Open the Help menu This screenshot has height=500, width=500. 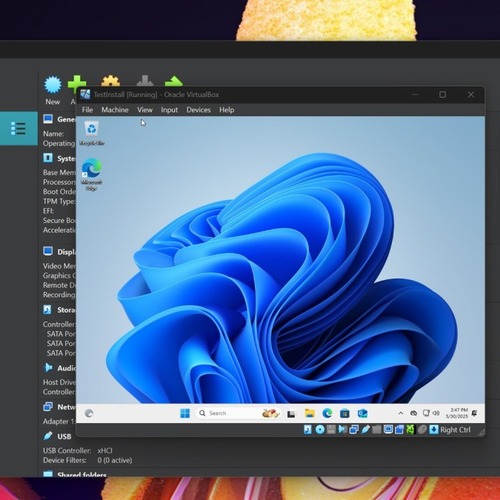[x=227, y=110]
